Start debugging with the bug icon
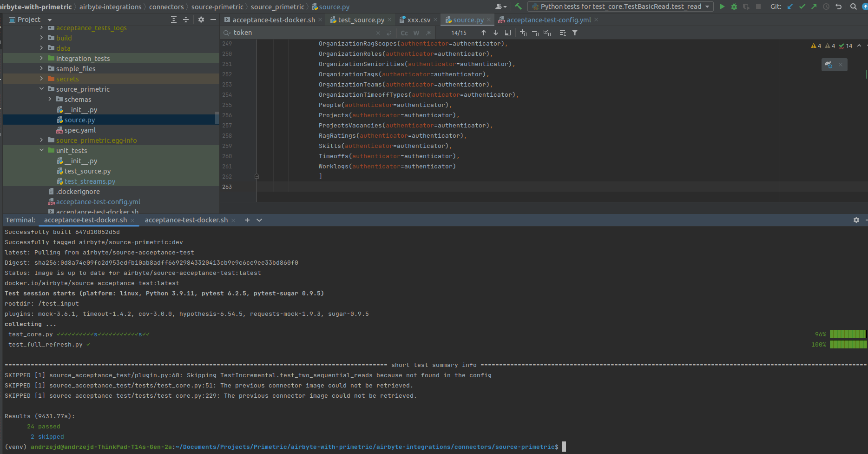The height and width of the screenshot is (454, 868). 734,7
